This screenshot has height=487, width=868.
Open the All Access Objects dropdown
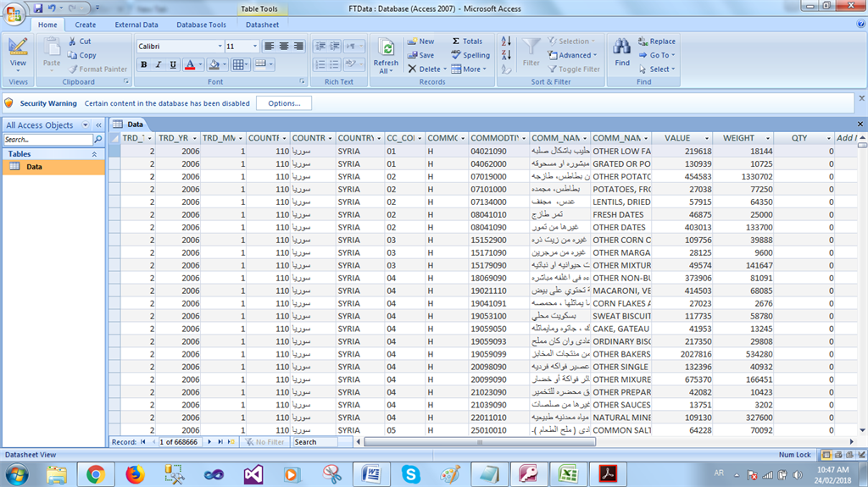point(86,125)
